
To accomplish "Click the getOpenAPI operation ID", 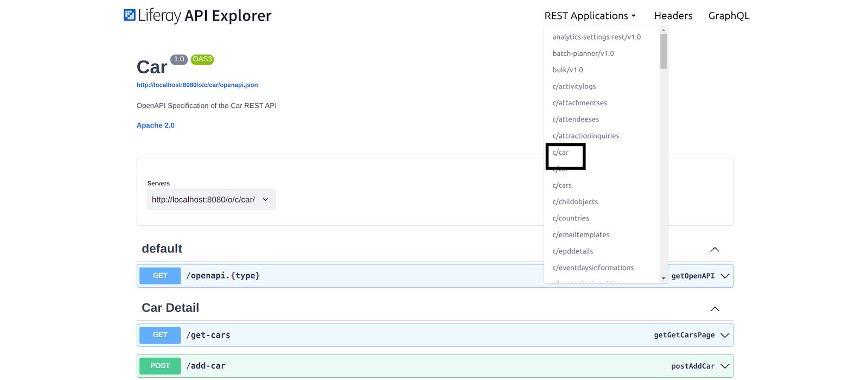I will tap(693, 276).
